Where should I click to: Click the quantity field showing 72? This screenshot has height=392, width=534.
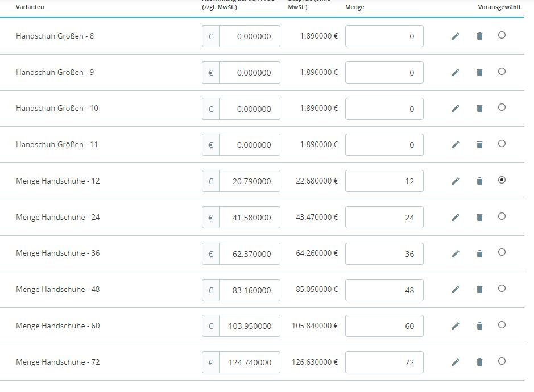click(x=384, y=362)
